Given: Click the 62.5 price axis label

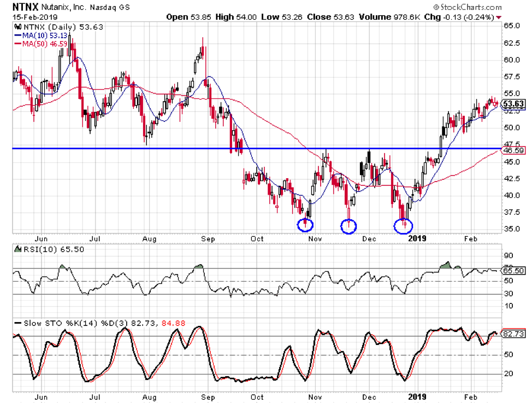Looking at the screenshot, I should 512,43.
